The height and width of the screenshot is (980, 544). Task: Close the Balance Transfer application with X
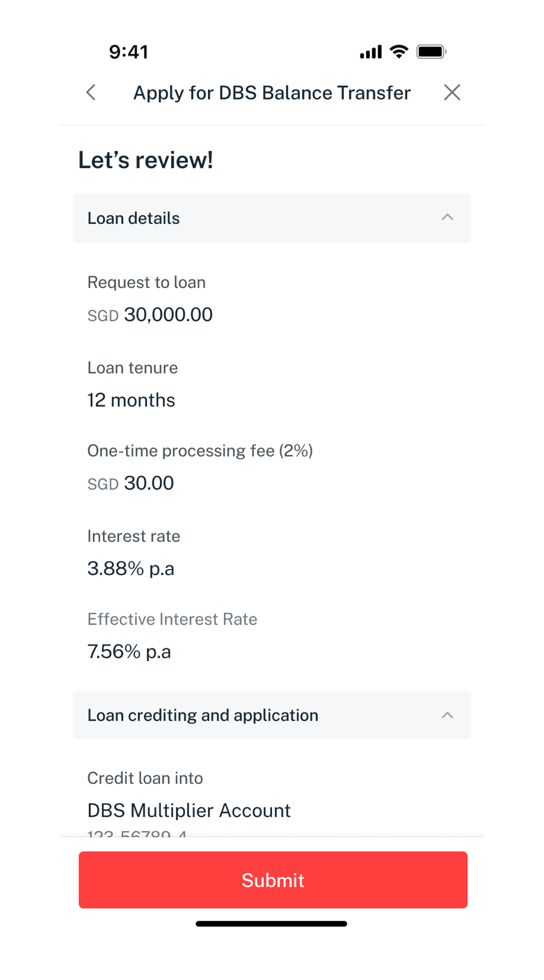[452, 93]
